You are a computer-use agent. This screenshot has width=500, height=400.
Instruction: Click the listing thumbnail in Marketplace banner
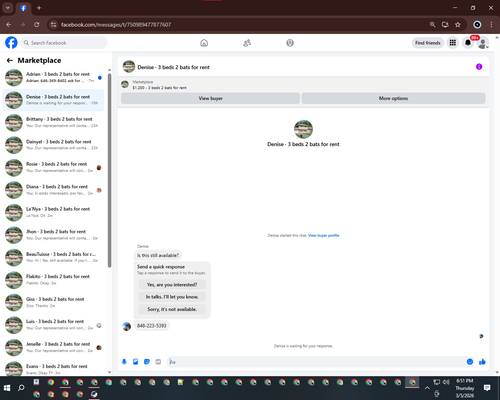coord(125,84)
